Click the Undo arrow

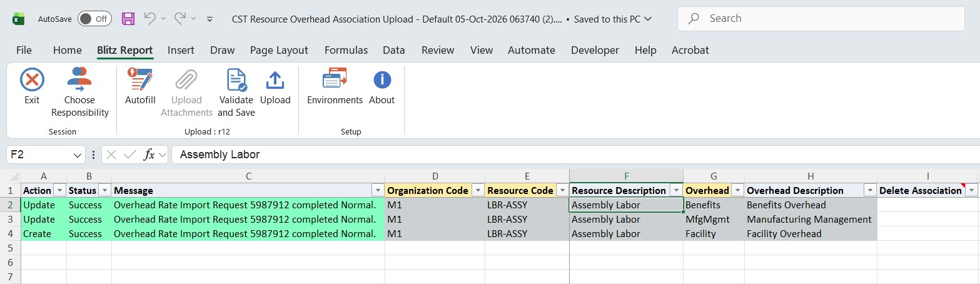click(149, 19)
